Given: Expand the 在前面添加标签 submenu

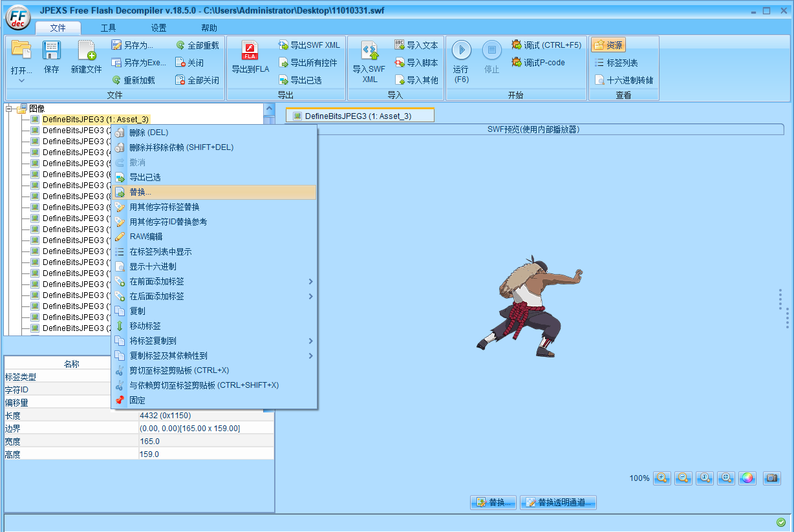Looking at the screenshot, I should [214, 281].
